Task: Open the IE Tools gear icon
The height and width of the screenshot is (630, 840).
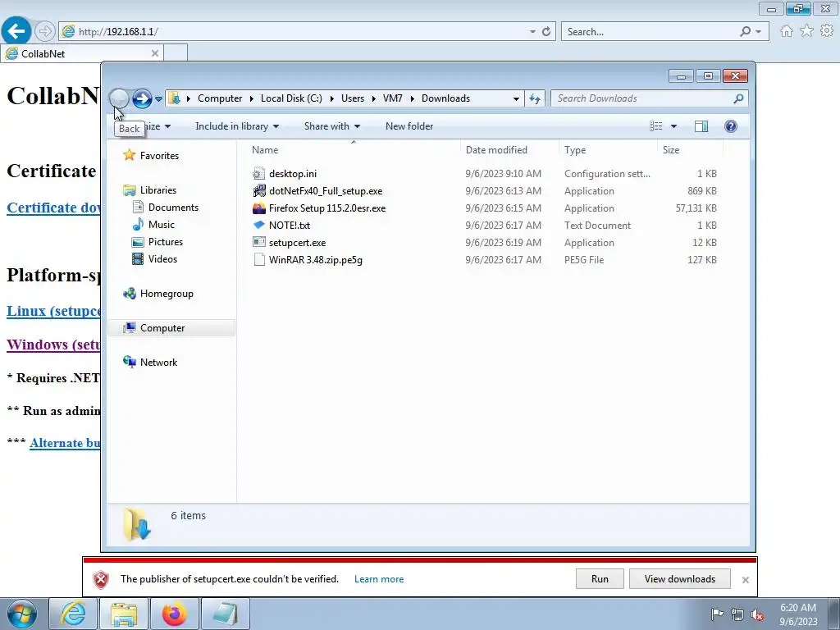Action: pos(827,31)
